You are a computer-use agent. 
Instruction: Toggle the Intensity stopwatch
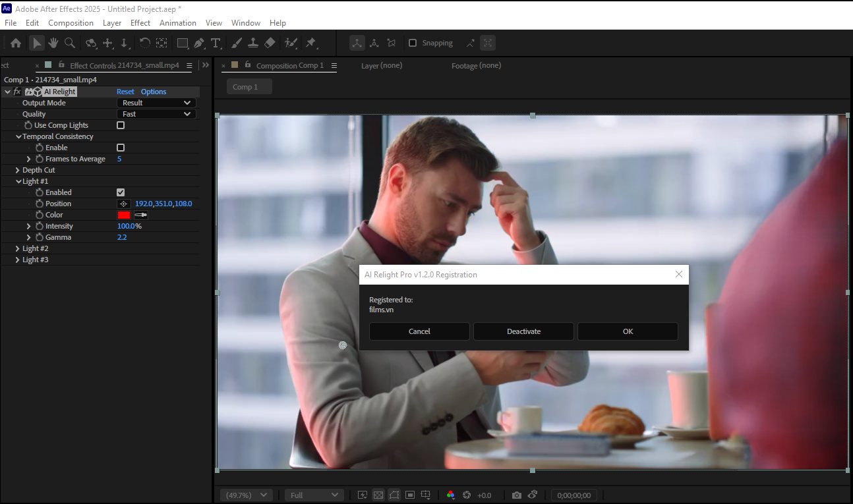pos(40,226)
